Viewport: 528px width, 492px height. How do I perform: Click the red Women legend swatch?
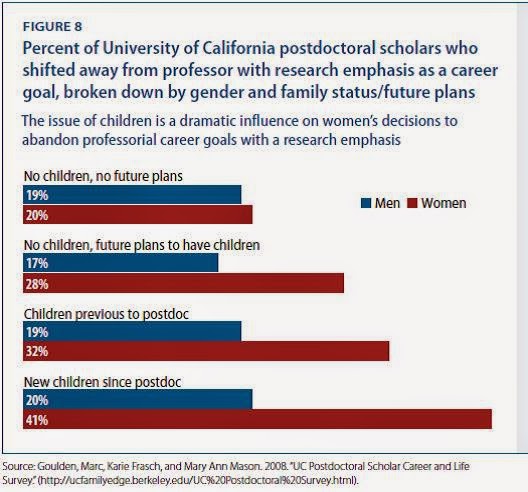pyautogui.click(x=412, y=203)
